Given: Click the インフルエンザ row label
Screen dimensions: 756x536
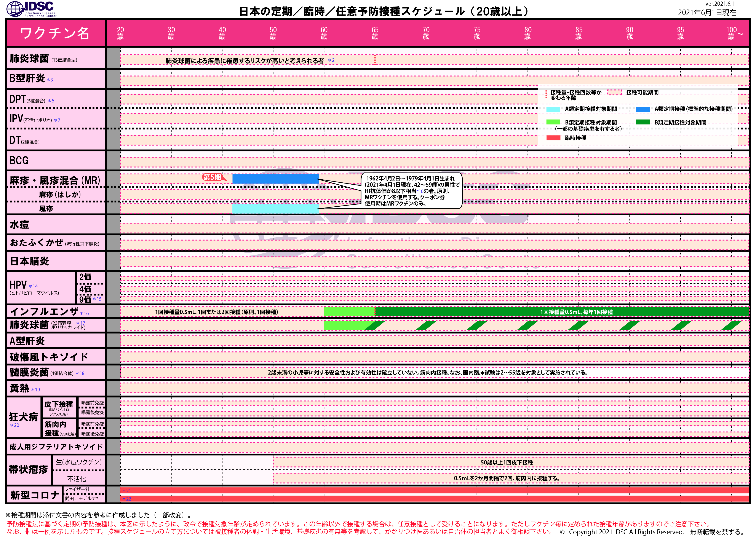Looking at the screenshot, I should pos(45,311).
